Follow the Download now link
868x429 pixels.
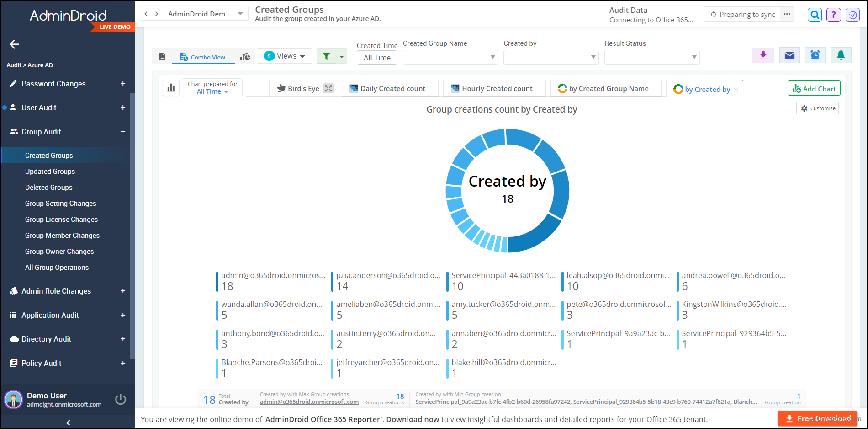click(x=413, y=419)
